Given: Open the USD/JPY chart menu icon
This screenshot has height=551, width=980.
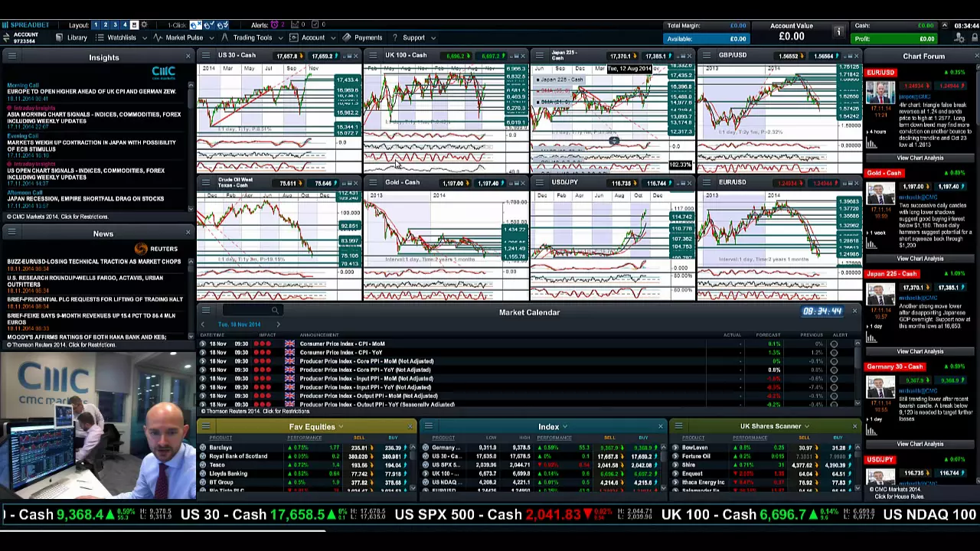Looking at the screenshot, I should [x=539, y=182].
